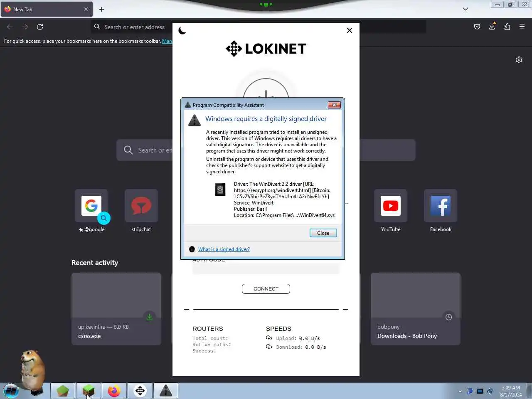The height and width of the screenshot is (399, 532).
Task: Open Firefox hamburger application menu
Action: pos(522,27)
